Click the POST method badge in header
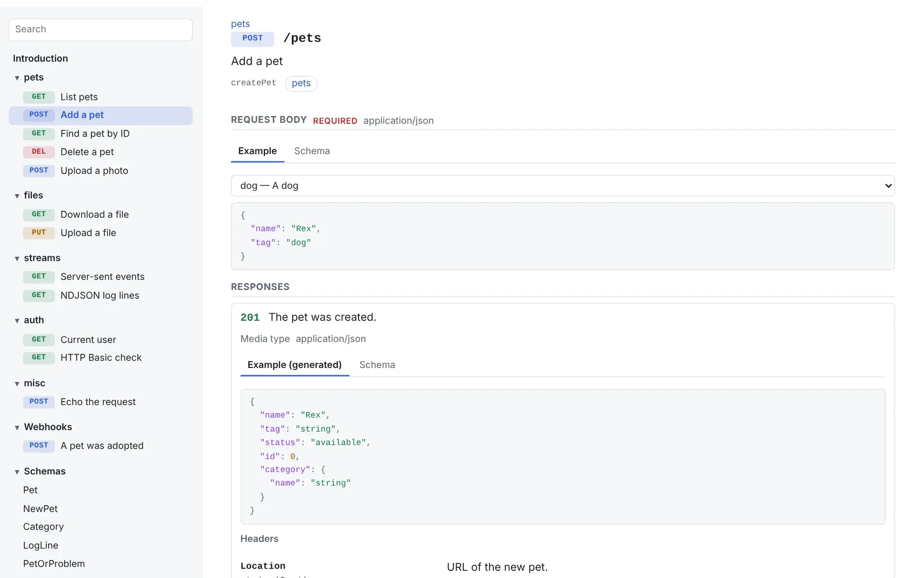Image resolution: width=924 pixels, height=578 pixels. click(253, 39)
